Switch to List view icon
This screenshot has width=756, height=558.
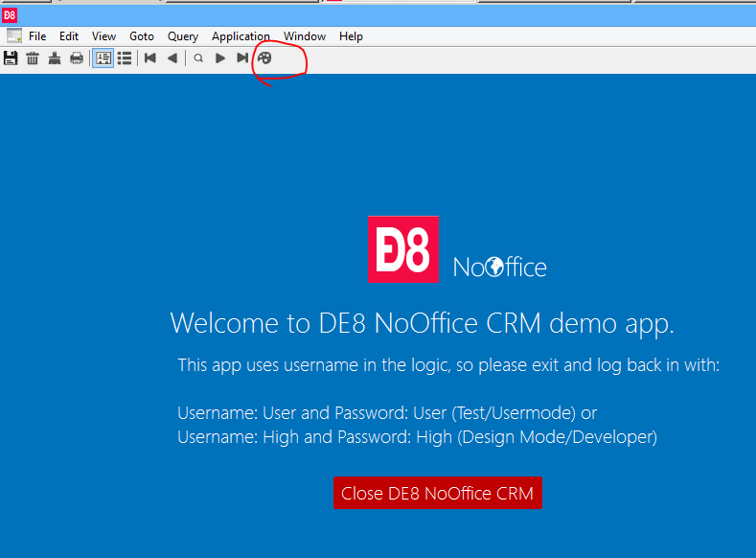click(x=125, y=58)
